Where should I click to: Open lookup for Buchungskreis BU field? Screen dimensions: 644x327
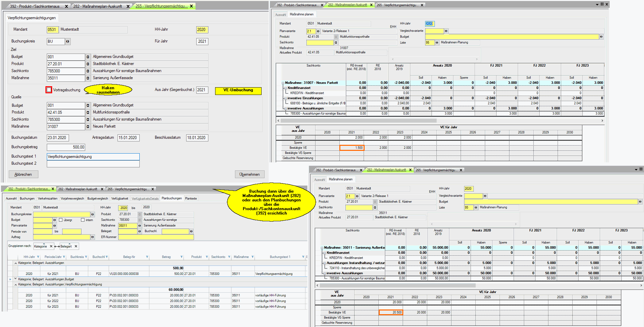[x=68, y=41]
